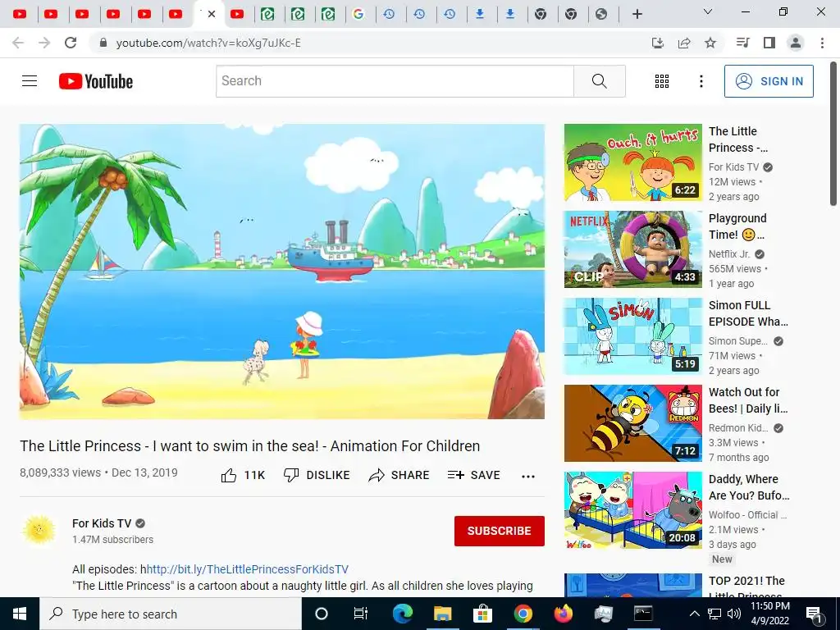This screenshot has width=840, height=630.
Task: Open the Watch Out for Bees thumbnail
Action: [x=632, y=422]
